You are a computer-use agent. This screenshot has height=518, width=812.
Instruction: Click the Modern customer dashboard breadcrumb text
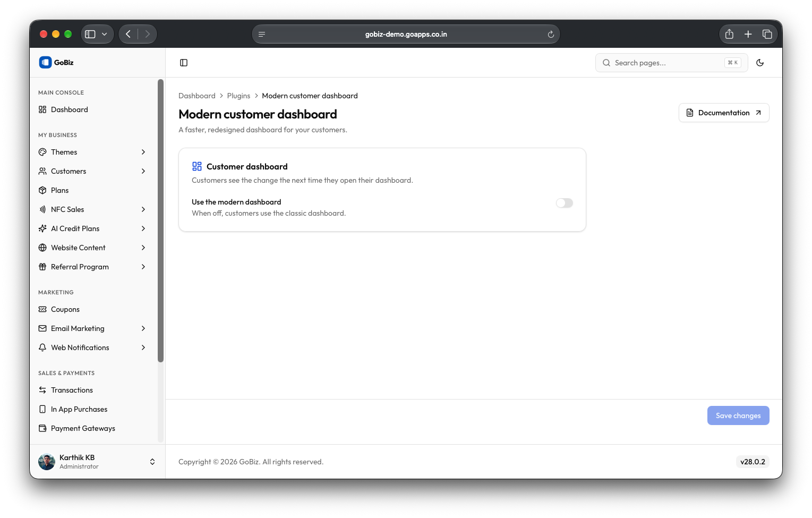(310, 96)
